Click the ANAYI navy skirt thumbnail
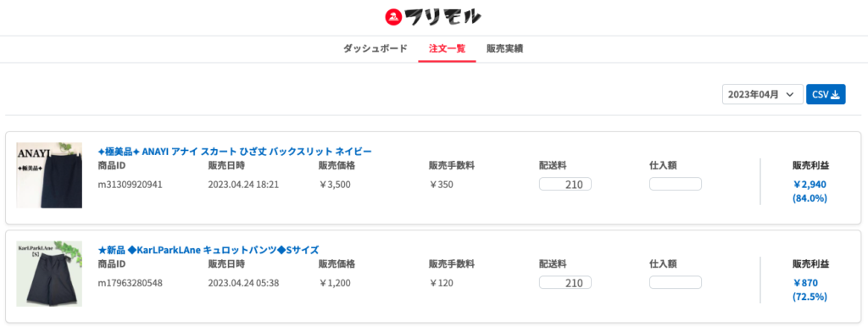This screenshot has width=868, height=327. 49,175
